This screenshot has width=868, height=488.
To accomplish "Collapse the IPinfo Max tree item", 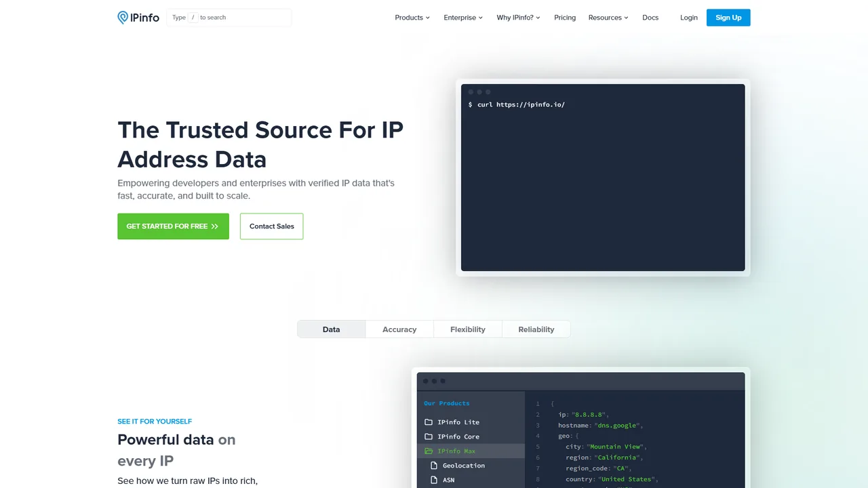I will tap(471, 451).
